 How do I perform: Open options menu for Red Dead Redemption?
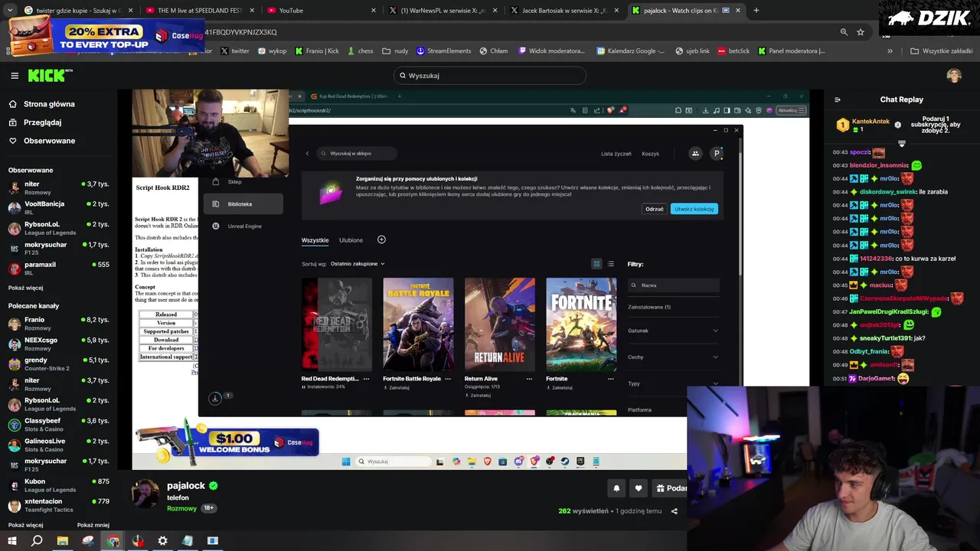[x=366, y=379]
